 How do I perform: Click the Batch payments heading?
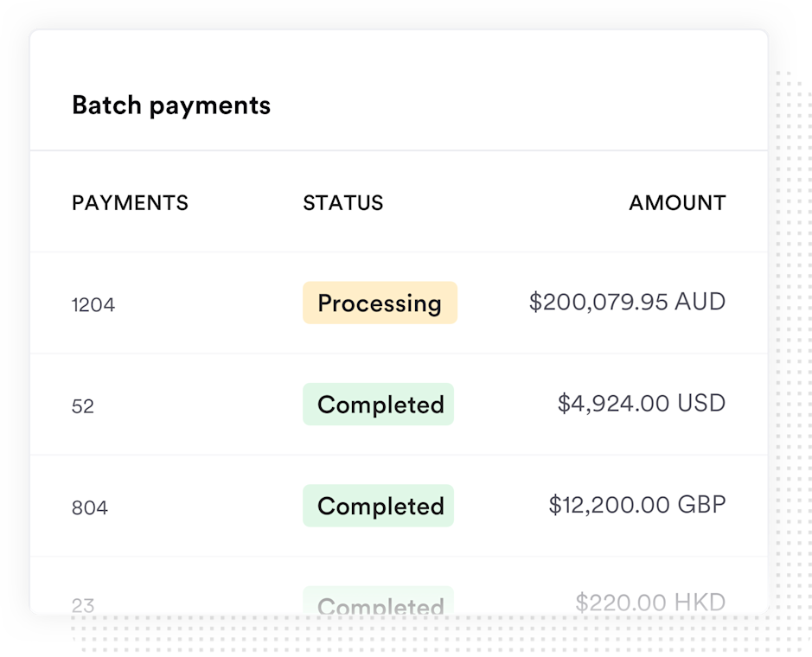coord(171,105)
